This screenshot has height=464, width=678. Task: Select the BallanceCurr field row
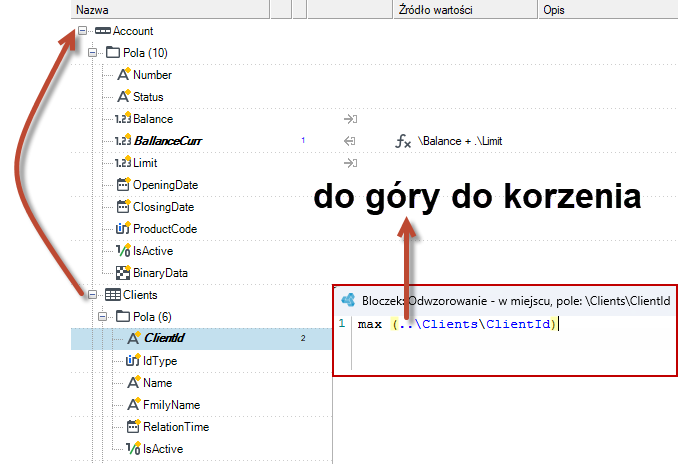(x=168, y=141)
